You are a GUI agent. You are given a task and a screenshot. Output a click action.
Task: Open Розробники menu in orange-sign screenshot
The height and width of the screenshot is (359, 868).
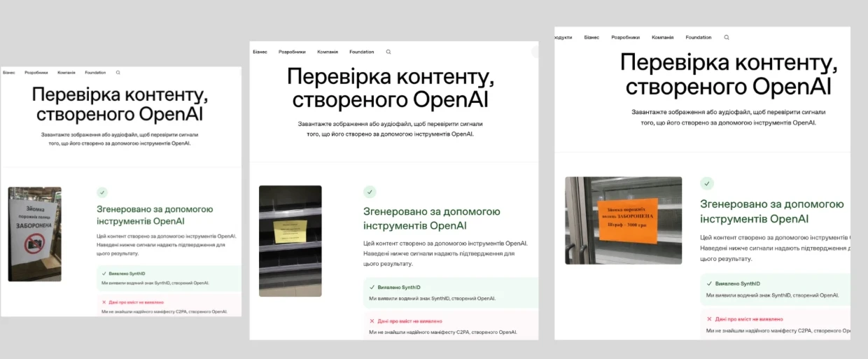[x=625, y=37]
